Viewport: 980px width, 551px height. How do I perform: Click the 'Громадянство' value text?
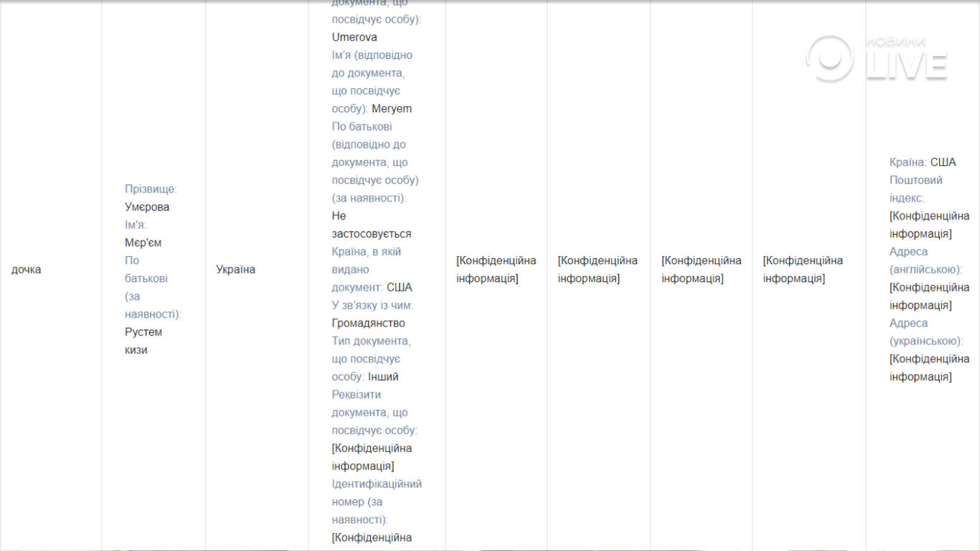[x=368, y=324]
